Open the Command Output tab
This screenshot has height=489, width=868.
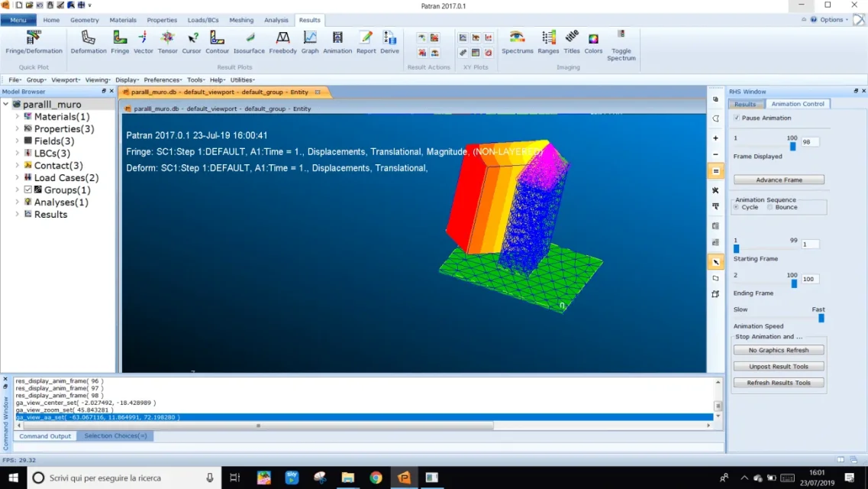point(45,436)
